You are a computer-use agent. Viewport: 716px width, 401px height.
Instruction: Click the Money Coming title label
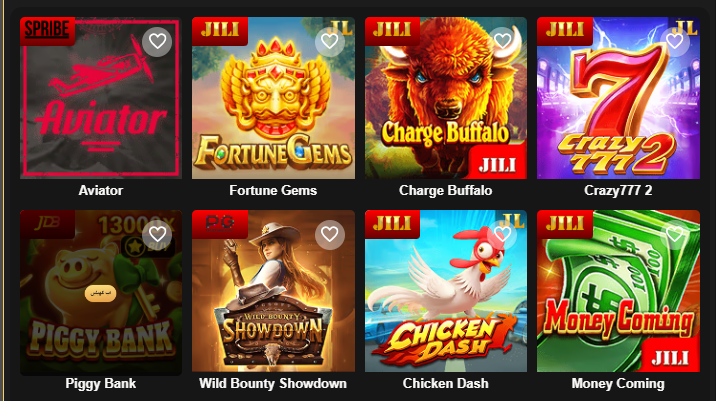[x=618, y=383]
